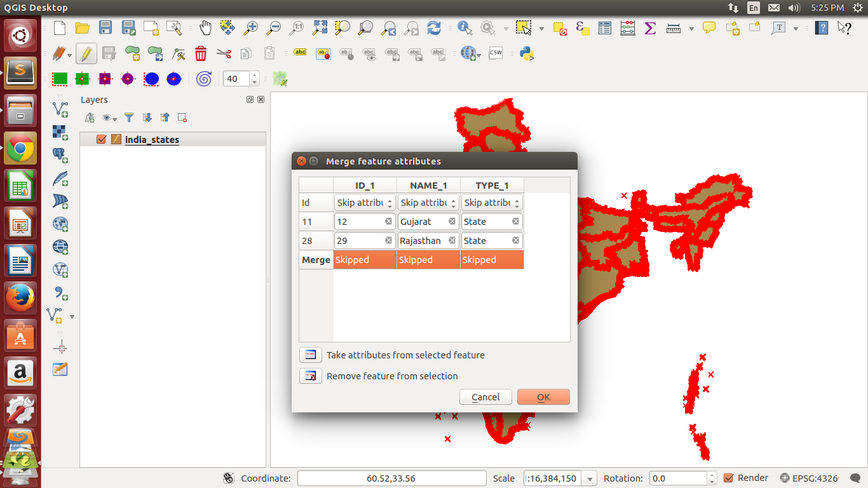Launch Firefox from the Ubuntu dock
This screenshot has width=868, height=488.
pyautogui.click(x=20, y=297)
